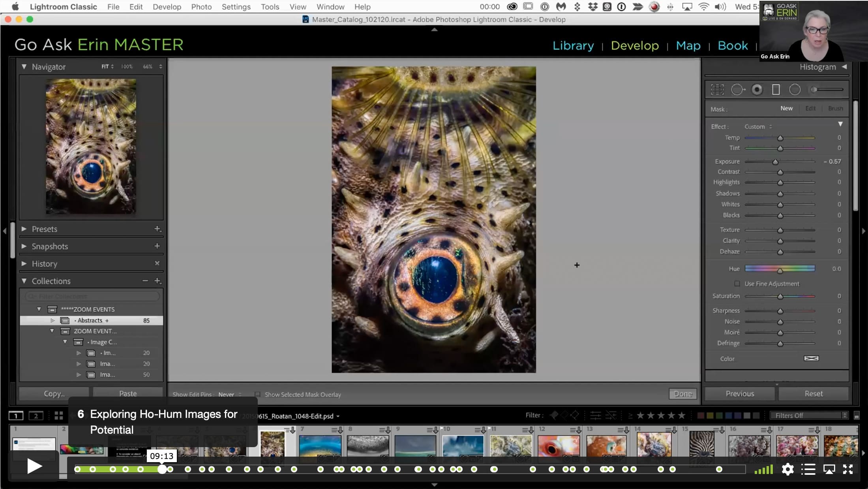Filter by red color label
The height and width of the screenshot is (489, 868).
[x=701, y=416]
